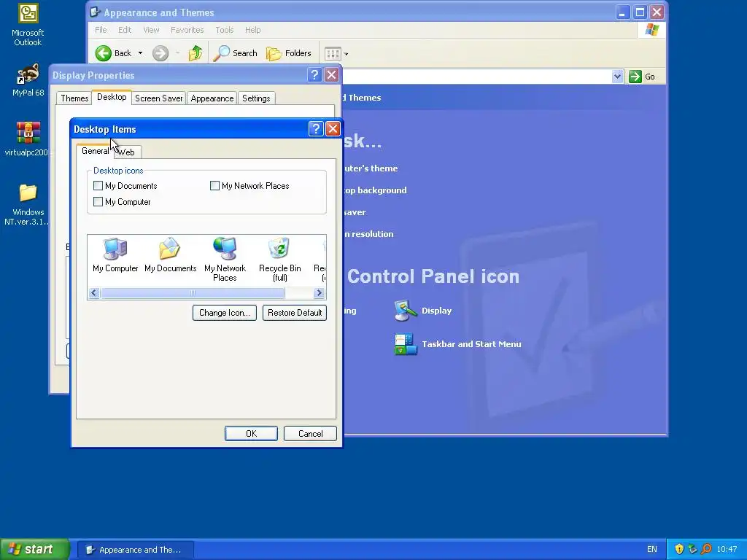
Task: Select the My Documents icon in the icon list
Action: coord(170,256)
